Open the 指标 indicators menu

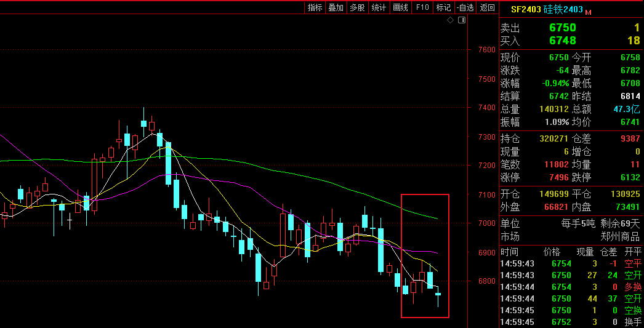(x=315, y=7)
